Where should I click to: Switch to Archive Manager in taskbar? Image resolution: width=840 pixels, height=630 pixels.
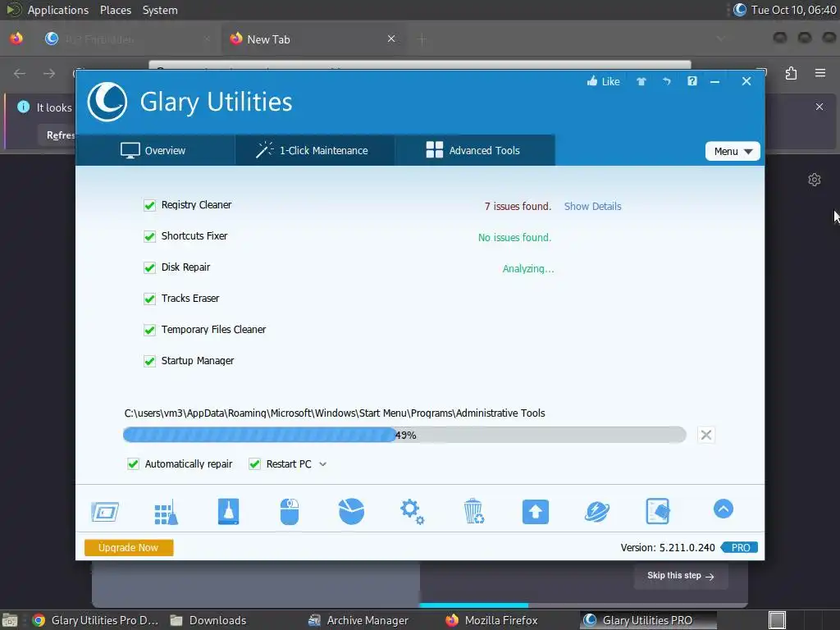(x=358, y=620)
